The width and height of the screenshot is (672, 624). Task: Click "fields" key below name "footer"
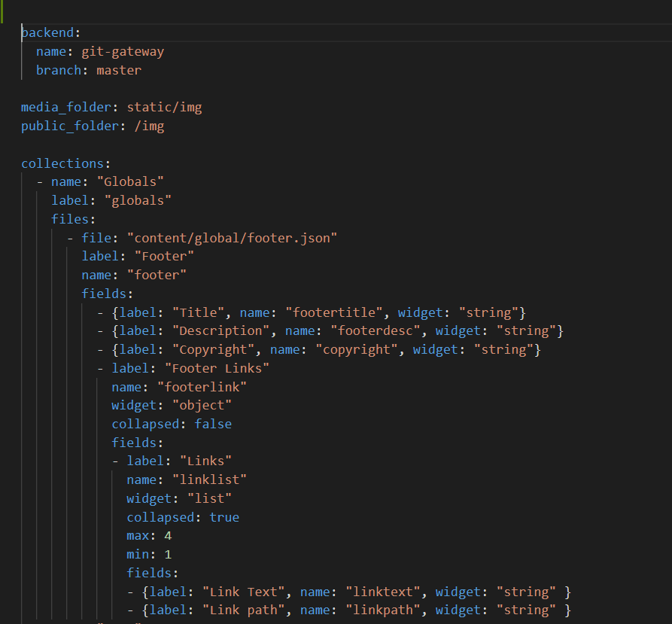104,294
